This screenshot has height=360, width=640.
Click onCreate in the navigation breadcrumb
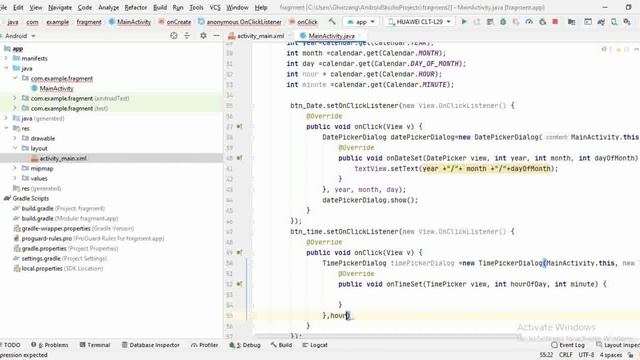[x=175, y=22]
